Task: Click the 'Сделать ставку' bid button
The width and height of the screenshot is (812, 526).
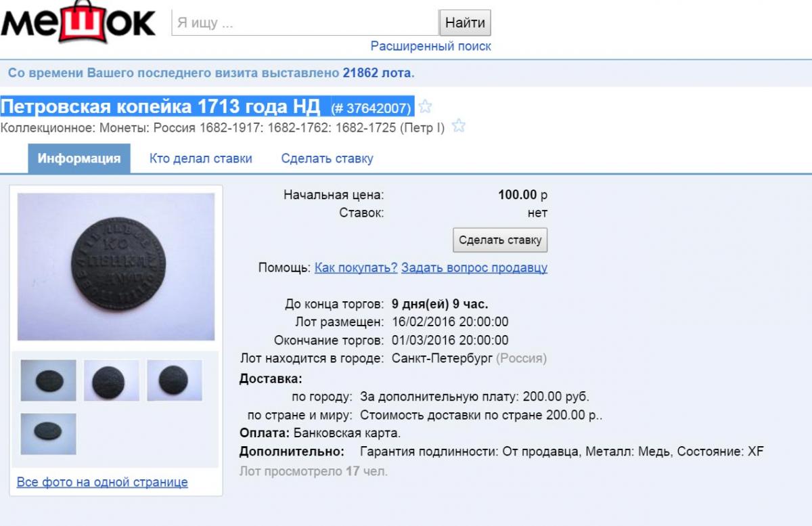Action: [x=500, y=240]
